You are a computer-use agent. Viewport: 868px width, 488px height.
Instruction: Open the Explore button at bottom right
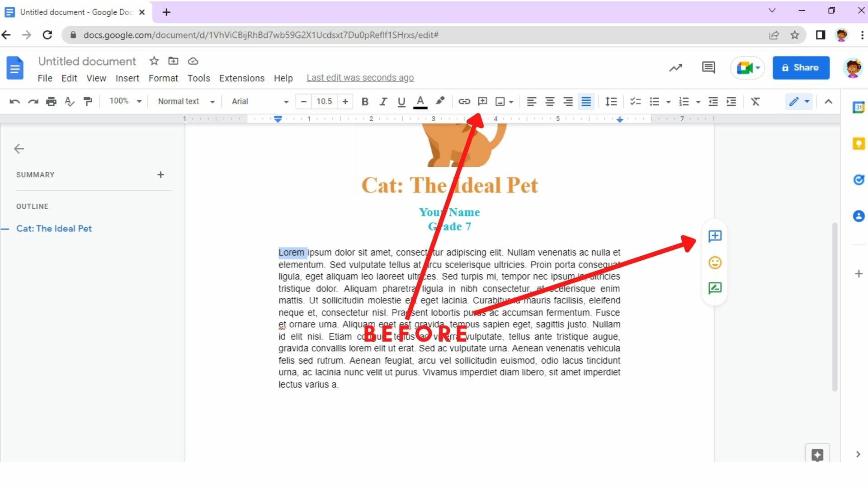817,455
